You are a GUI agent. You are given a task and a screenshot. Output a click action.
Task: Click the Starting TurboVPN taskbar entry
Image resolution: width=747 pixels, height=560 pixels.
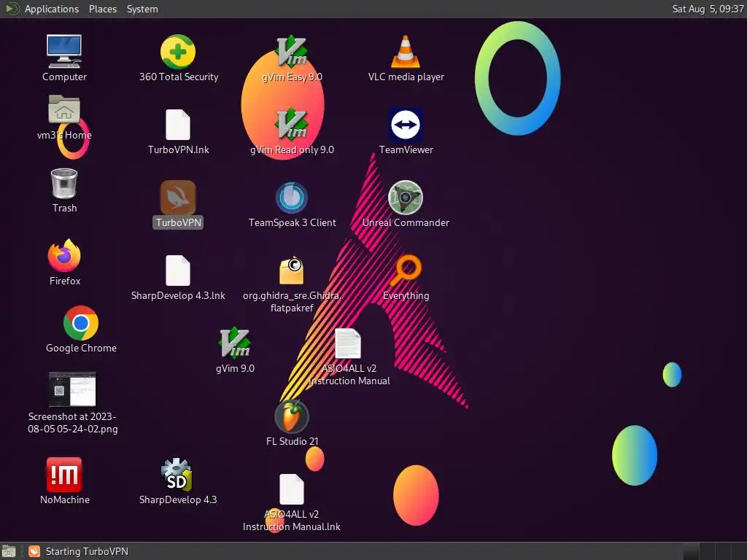tap(79, 551)
